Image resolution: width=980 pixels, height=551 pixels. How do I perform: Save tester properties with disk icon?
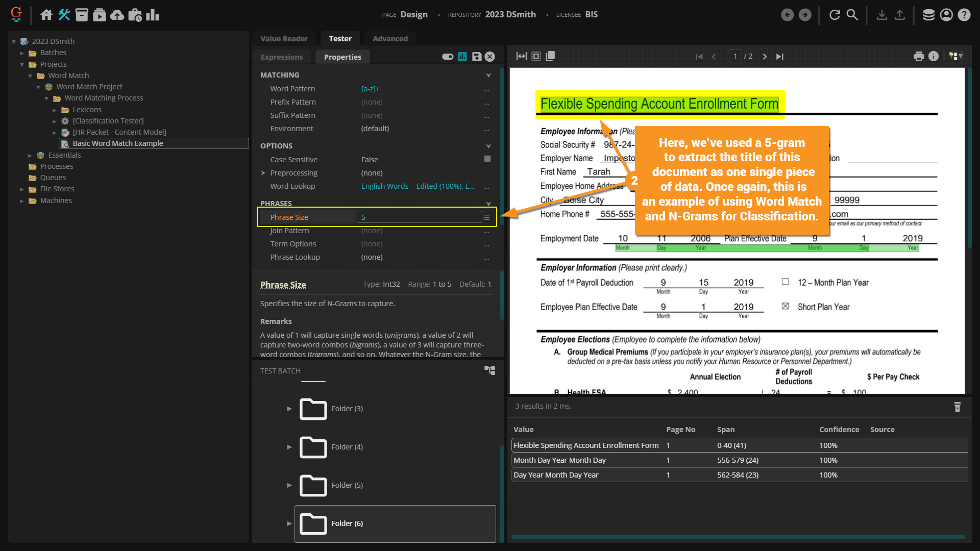coord(476,57)
